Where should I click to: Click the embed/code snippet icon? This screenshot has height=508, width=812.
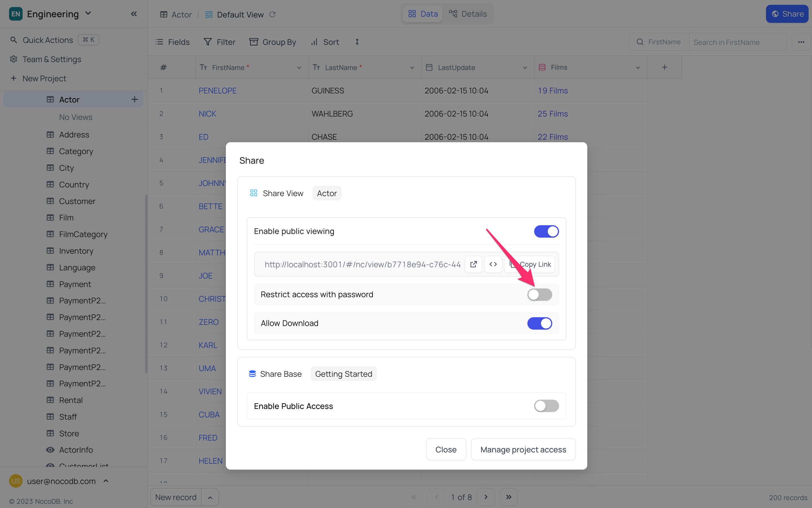(494, 264)
